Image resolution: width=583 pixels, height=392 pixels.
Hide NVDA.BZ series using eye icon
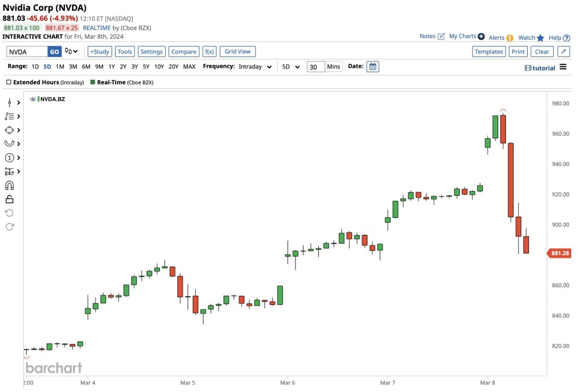pos(33,99)
